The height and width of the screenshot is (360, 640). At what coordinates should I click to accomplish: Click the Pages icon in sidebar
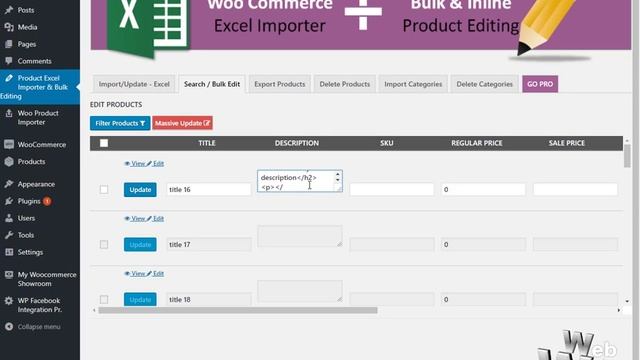pyautogui.click(x=9, y=44)
